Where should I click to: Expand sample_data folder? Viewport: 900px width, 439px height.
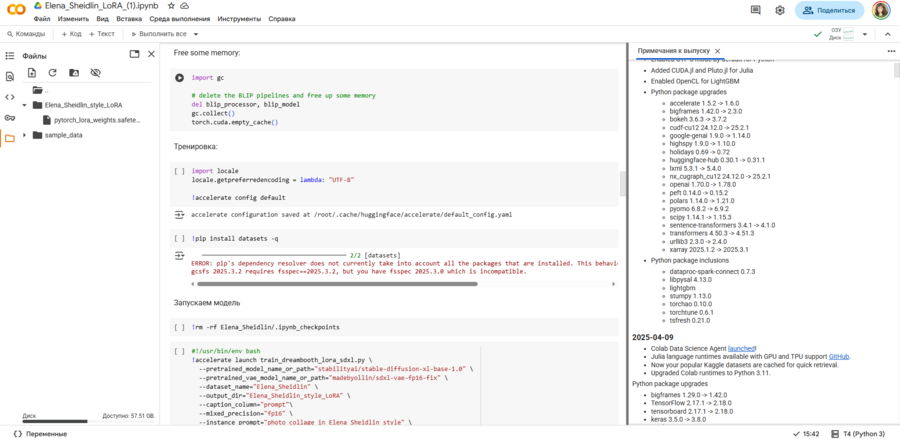point(24,135)
